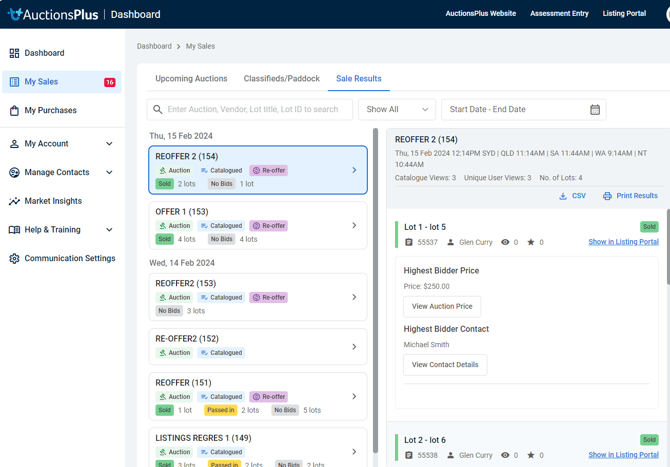Click the star icon on Lot 1
Viewport: 670px width, 467px height.
pos(531,242)
